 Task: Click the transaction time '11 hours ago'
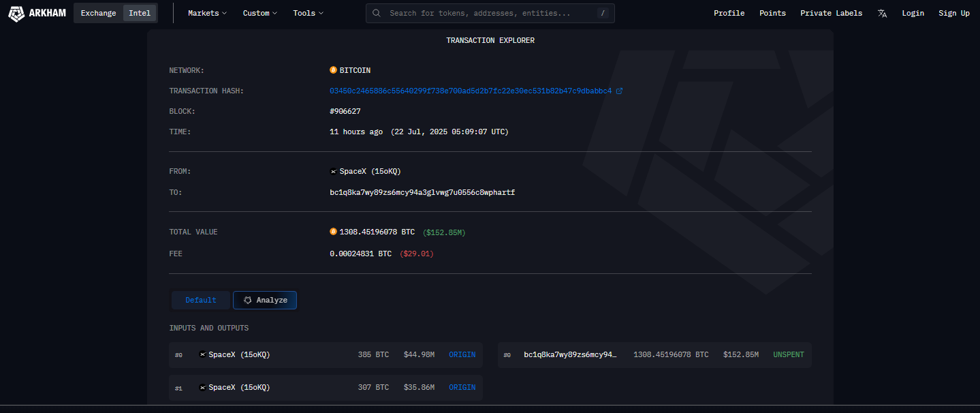pos(356,132)
